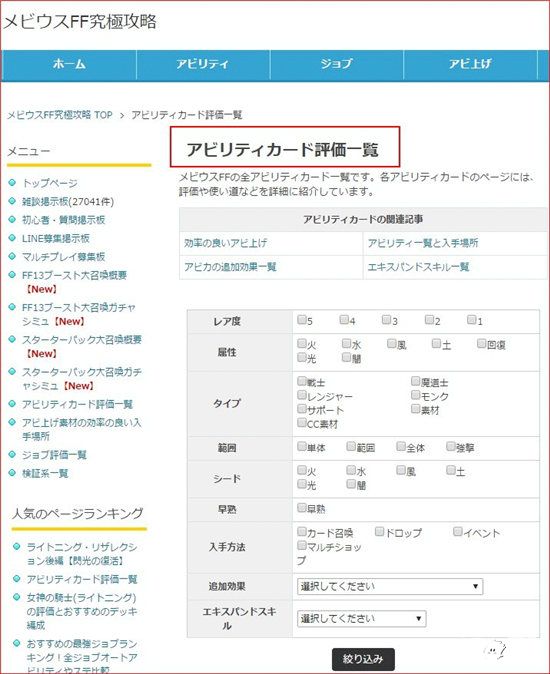Check カード召喚 acquisition method
Image resolution: width=550 pixels, height=674 pixels.
302,532
